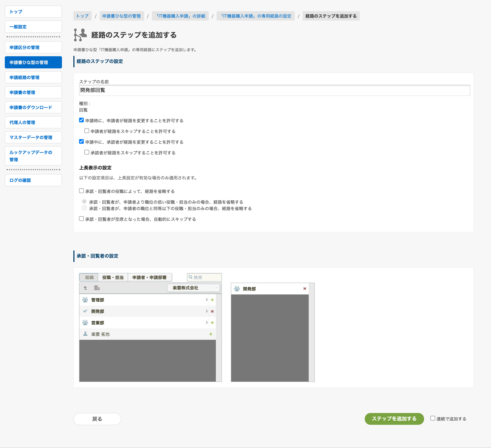This screenshot has height=448, width=491.
Task: Expand 開発部 with its chevron arrow
Action: 207,311
